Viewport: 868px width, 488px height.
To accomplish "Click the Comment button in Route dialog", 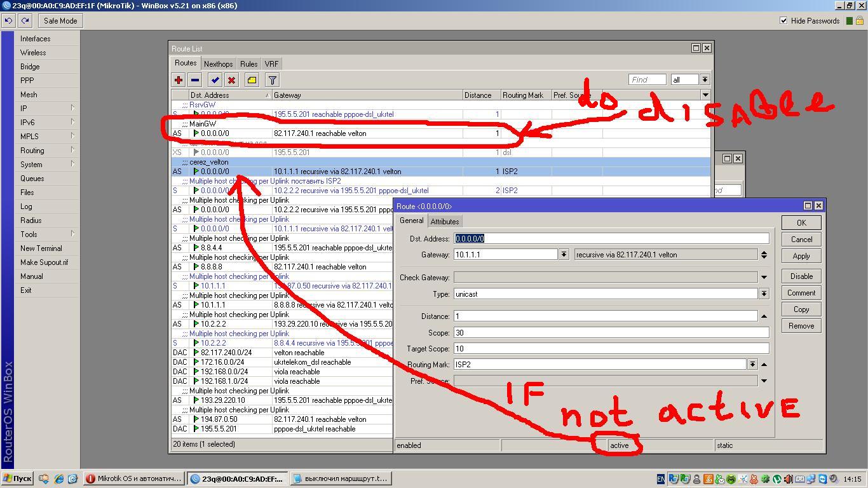I will pos(801,293).
